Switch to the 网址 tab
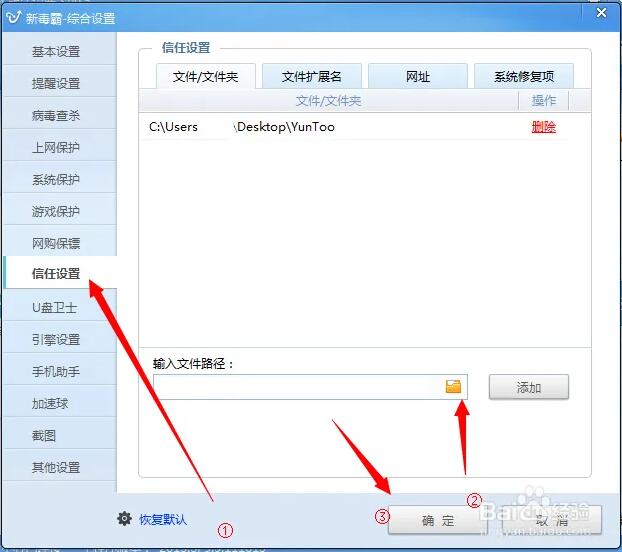622x552 pixels. click(418, 76)
